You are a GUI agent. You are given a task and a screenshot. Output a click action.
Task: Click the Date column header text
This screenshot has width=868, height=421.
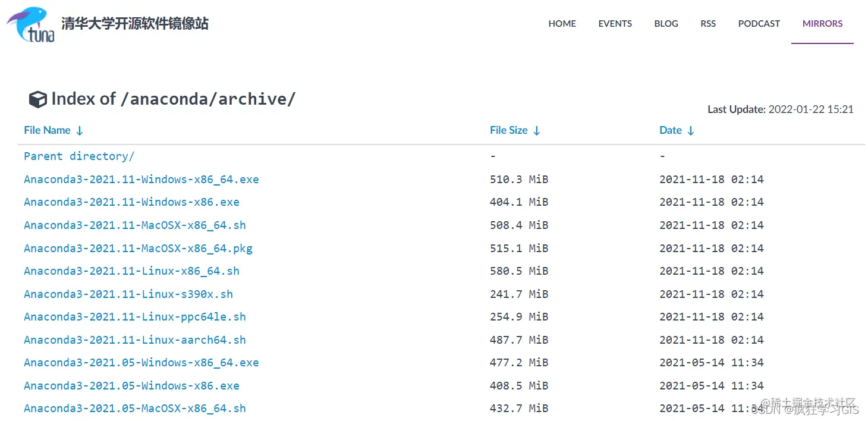[x=671, y=130]
